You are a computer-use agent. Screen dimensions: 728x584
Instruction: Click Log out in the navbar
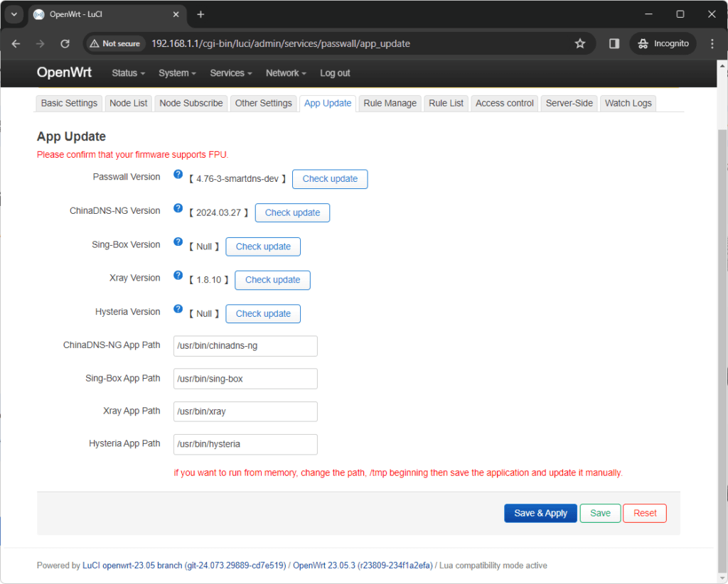pyautogui.click(x=335, y=73)
